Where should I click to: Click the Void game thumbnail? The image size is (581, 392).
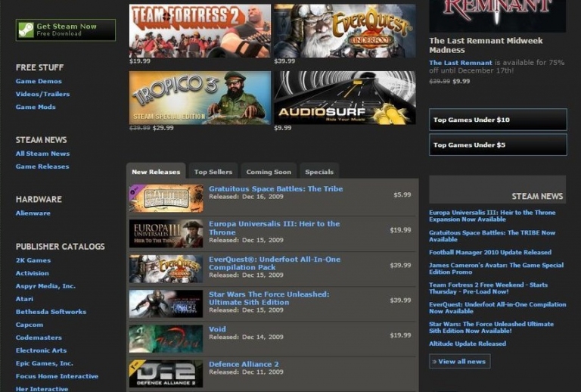(x=166, y=338)
